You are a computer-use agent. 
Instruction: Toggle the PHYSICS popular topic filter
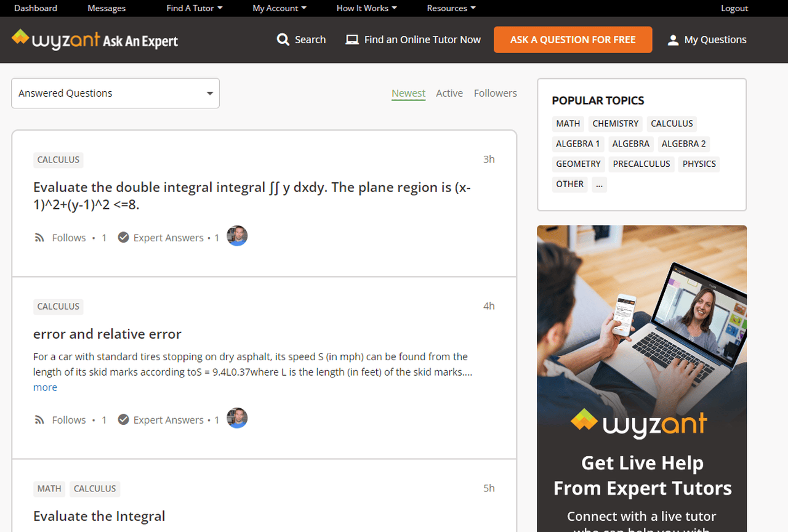pos(699,164)
